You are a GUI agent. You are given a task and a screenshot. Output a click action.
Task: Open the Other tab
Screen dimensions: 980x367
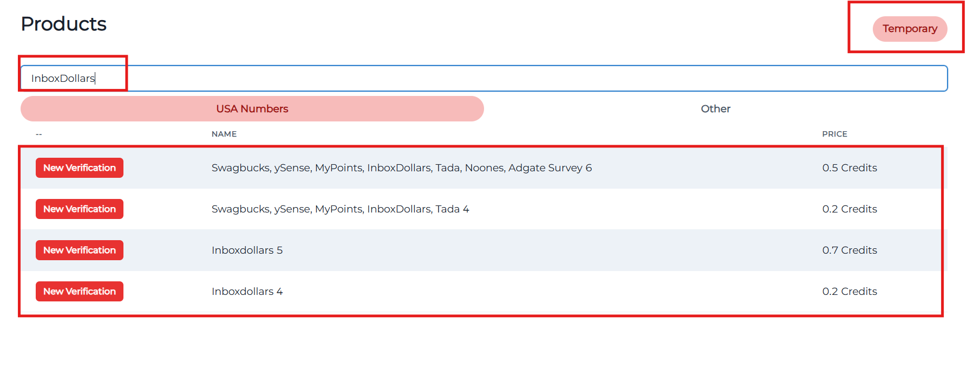click(x=715, y=109)
